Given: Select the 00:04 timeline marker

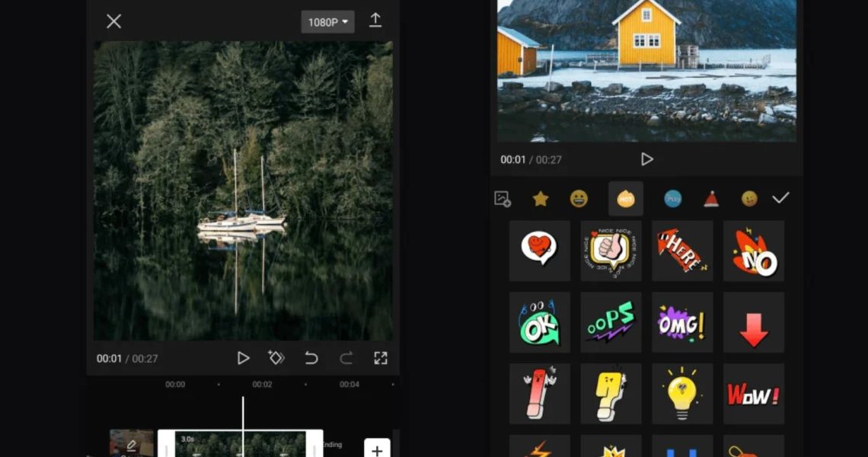Looking at the screenshot, I should pos(349,385).
